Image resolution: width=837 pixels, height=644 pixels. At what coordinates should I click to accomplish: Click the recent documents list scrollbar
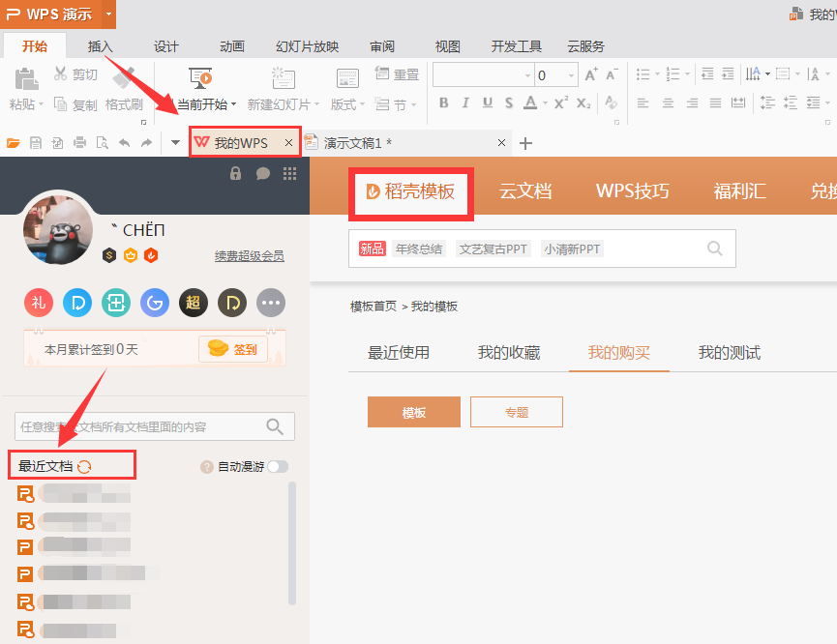click(x=292, y=543)
